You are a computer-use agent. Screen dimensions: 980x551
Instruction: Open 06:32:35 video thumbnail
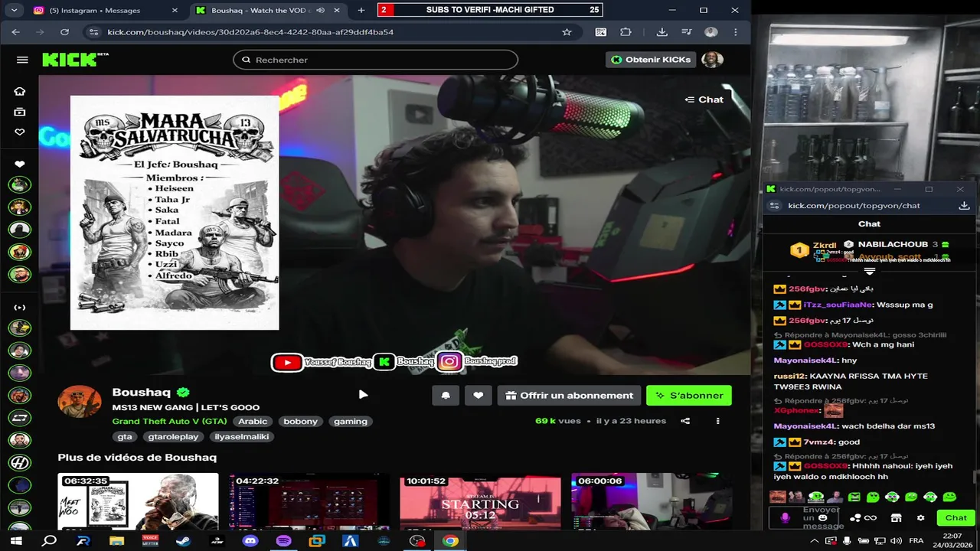coord(138,501)
